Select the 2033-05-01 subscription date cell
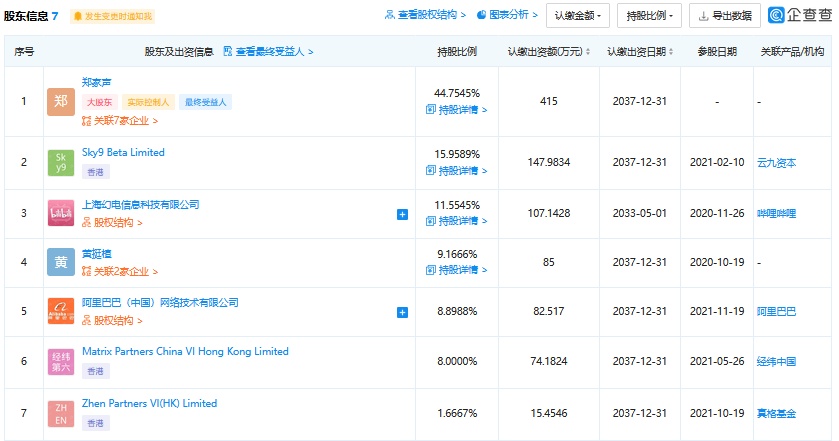Image resolution: width=839 pixels, height=441 pixels. 639,213
